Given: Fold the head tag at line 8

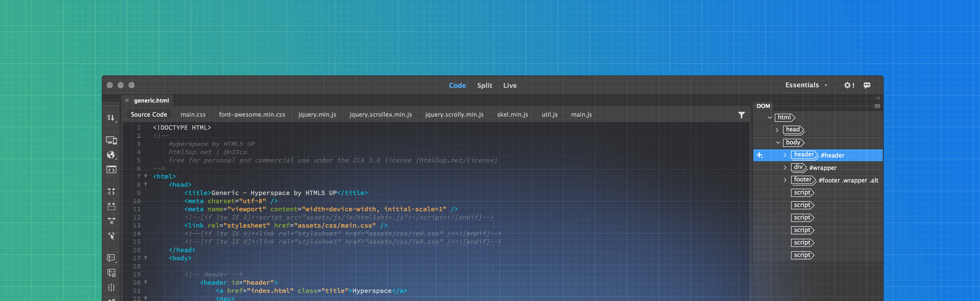Looking at the screenshot, I should (x=146, y=184).
